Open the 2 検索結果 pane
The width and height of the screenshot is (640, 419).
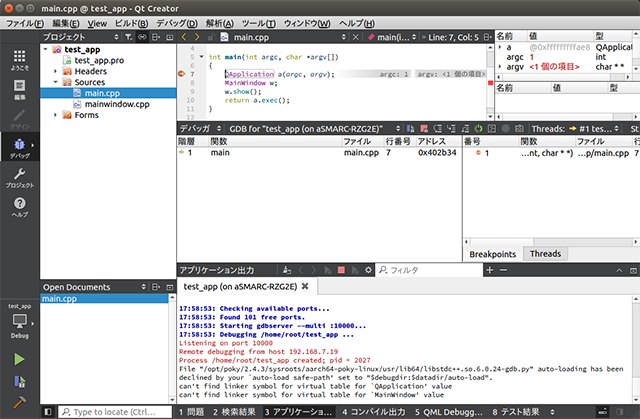click(234, 412)
